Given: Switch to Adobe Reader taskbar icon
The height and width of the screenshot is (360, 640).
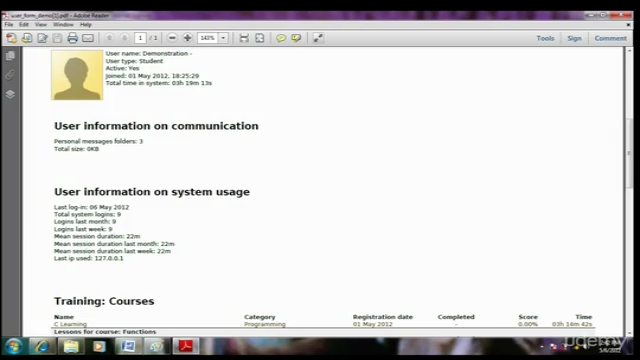Looking at the screenshot, I should 185,346.
